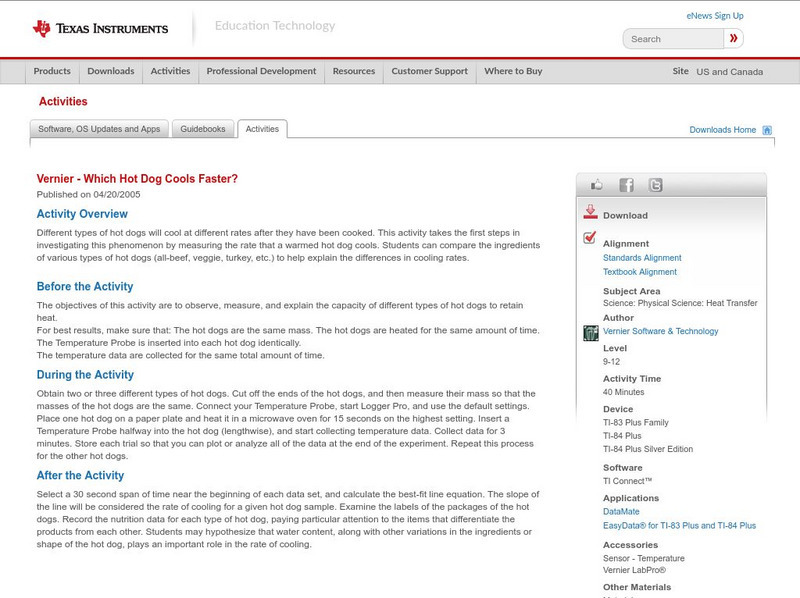Click 'TI-83 Plus Family' device entry
The width and height of the screenshot is (800, 598).
click(636, 422)
